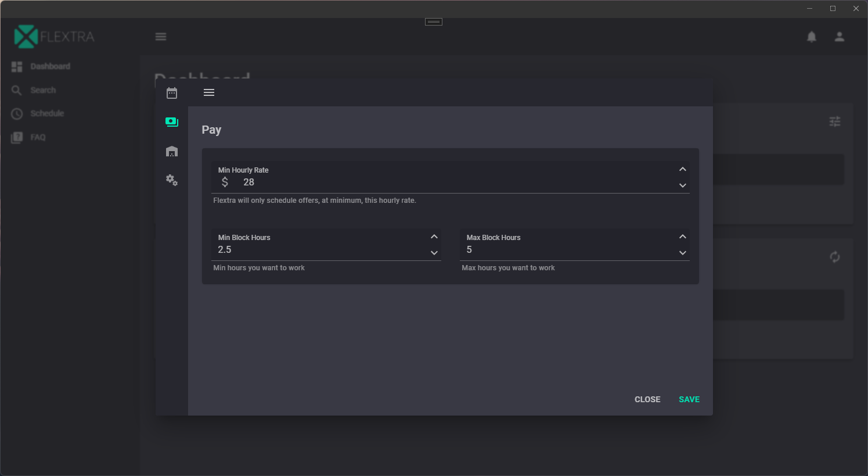Go to Schedule in the sidebar
This screenshot has height=476, width=868.
(47, 113)
